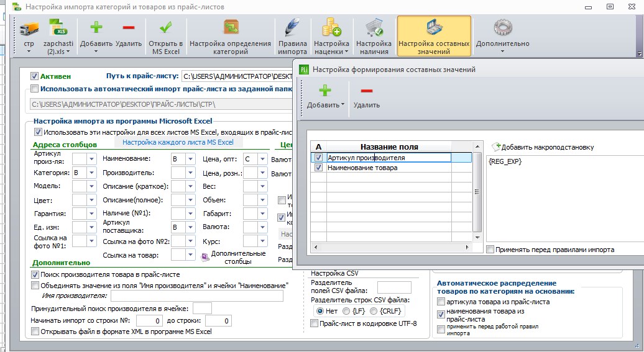644x352 pixels.
Task: Click the 'Дополнительные столбцы' icon
Action: click(205, 257)
